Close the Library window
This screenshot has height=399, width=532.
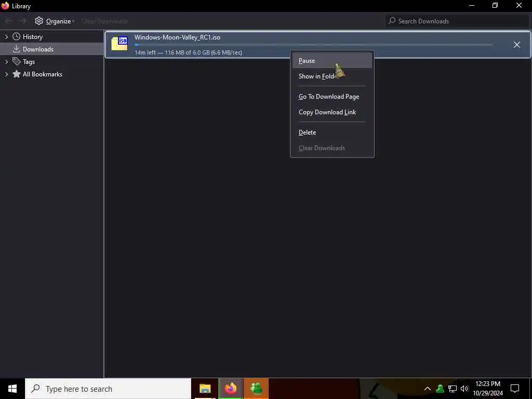(519, 5)
